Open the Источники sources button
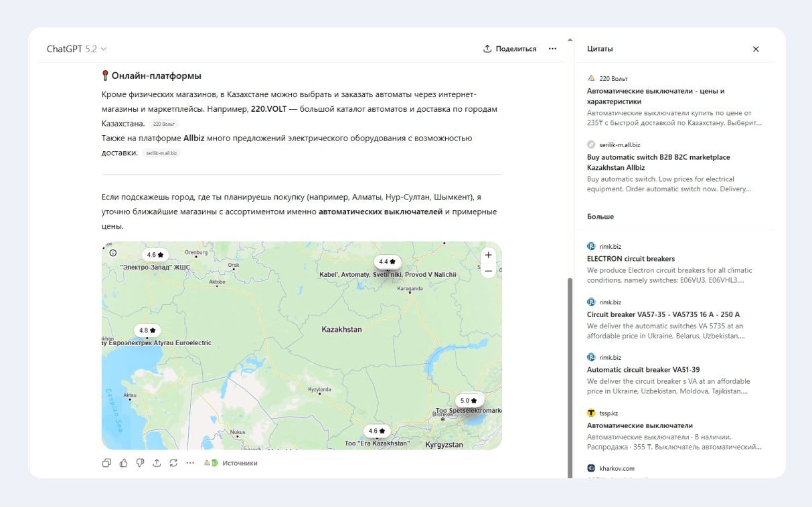The image size is (812, 507). tap(231, 463)
